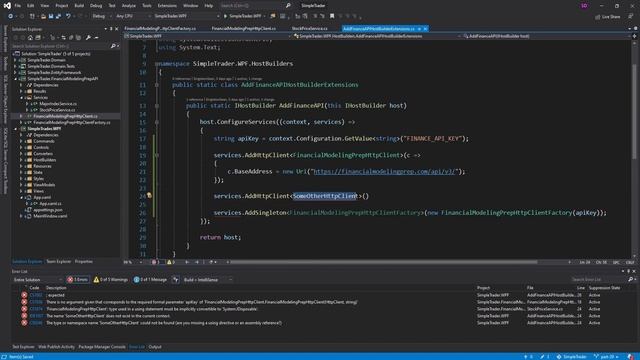The width and height of the screenshot is (640, 360).
Task: Expand the SimpleTrader.Domain project node
Action: click(x=16, y=60)
